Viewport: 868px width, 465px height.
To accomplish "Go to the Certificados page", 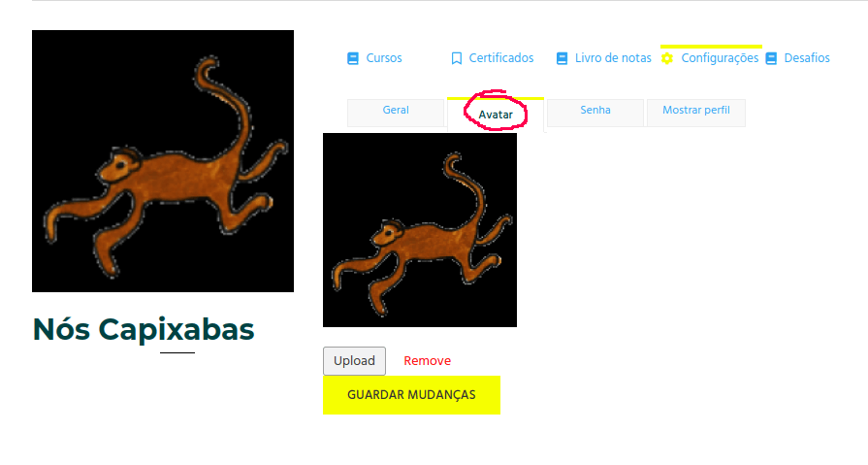I will pyautogui.click(x=501, y=58).
